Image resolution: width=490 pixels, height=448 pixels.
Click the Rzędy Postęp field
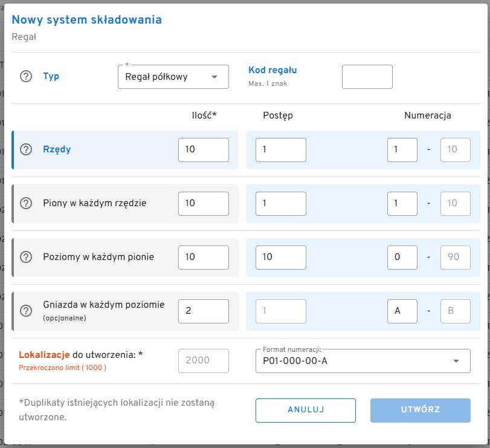(x=280, y=150)
